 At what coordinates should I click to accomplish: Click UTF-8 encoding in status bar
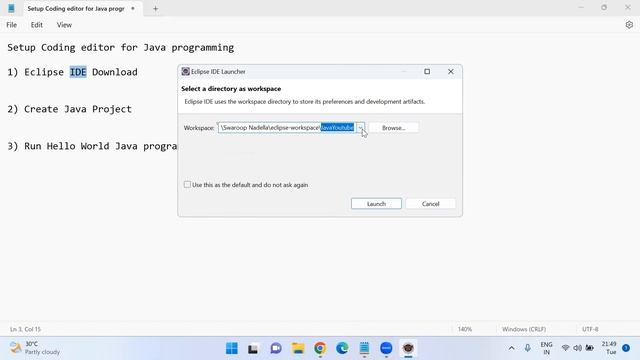[590, 329]
